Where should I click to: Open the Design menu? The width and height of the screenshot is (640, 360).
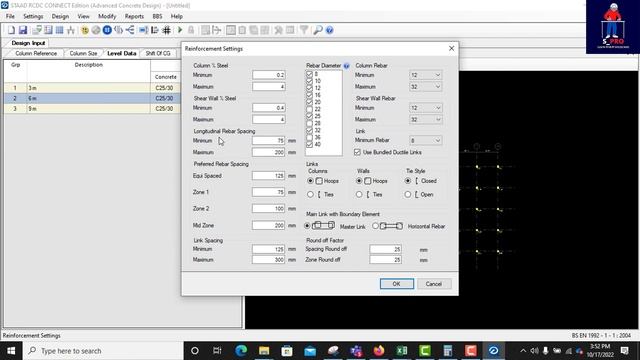pyautogui.click(x=60, y=16)
